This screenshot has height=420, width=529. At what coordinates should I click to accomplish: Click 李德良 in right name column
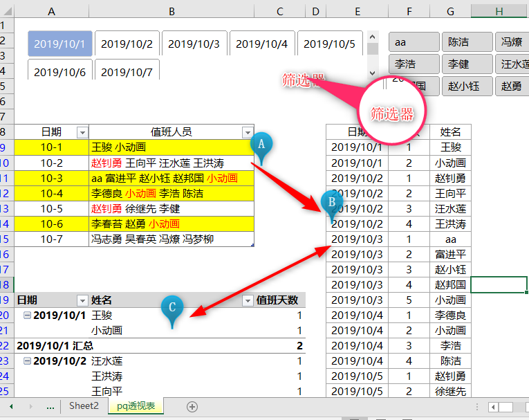pyautogui.click(x=450, y=316)
